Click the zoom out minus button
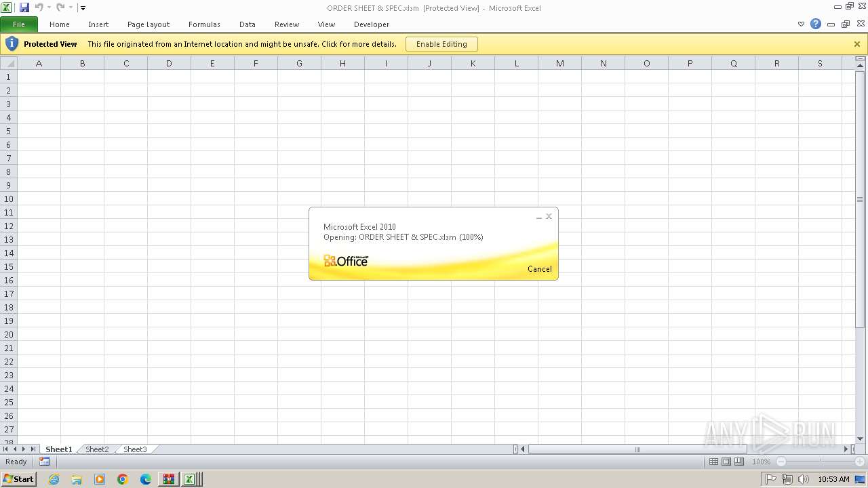The height and width of the screenshot is (488, 868). 781,462
